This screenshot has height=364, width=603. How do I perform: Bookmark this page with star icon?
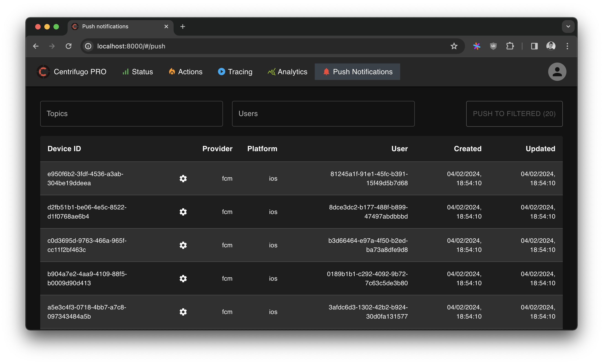pos(454,46)
